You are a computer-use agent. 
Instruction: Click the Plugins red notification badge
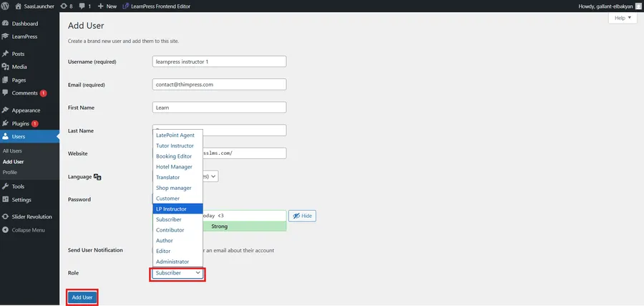pyautogui.click(x=34, y=123)
